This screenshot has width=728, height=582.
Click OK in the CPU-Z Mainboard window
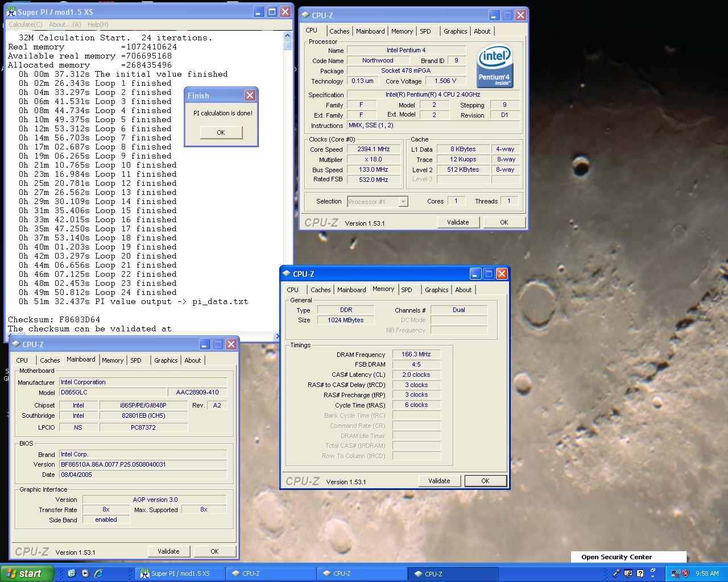pyautogui.click(x=214, y=551)
